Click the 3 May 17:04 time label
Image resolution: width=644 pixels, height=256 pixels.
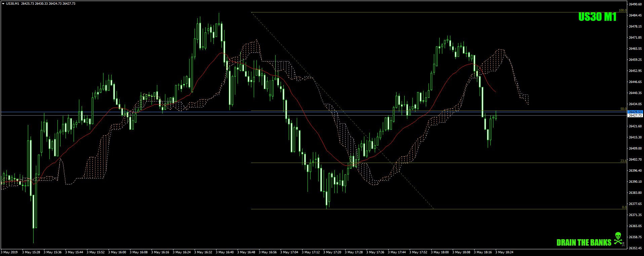289,252
